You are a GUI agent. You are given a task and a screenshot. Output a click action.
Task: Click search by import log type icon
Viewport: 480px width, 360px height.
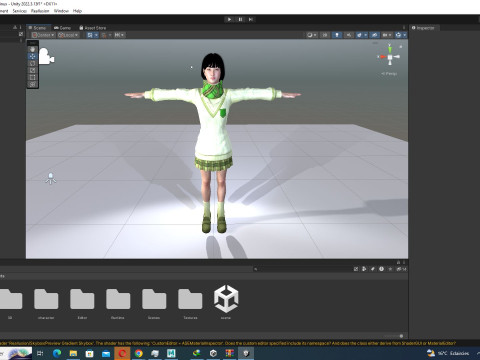pyautogui.click(x=381, y=269)
